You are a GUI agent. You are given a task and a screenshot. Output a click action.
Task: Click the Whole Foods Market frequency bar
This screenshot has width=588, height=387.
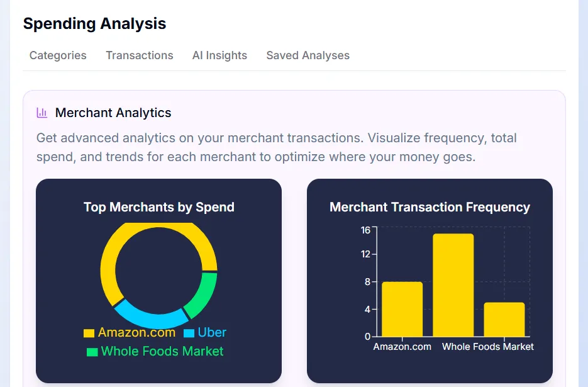(503, 321)
